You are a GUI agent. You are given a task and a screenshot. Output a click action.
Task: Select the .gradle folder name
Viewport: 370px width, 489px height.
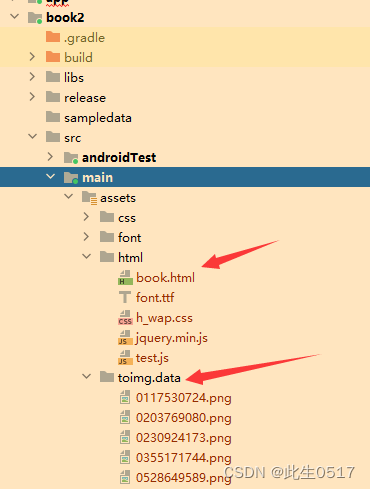pos(85,38)
